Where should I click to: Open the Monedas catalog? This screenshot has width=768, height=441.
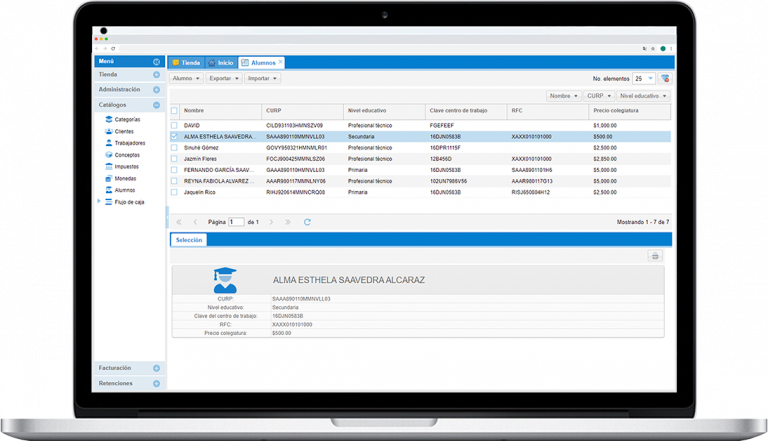point(125,178)
